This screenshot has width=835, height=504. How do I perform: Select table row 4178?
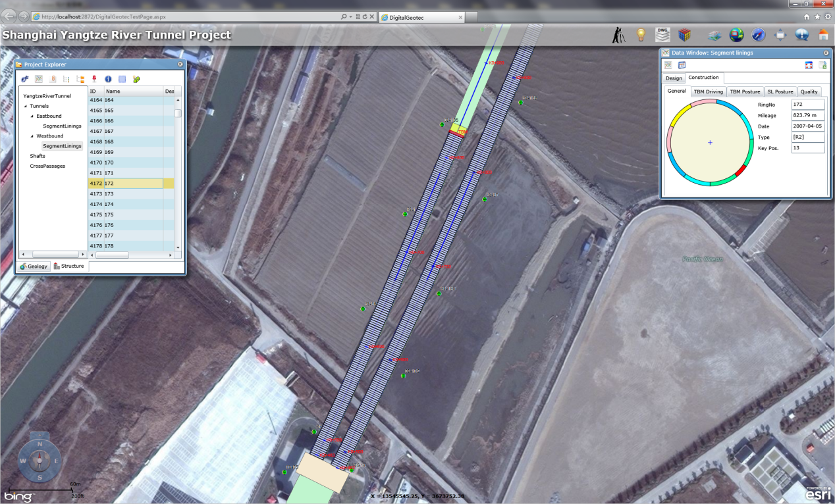click(131, 246)
